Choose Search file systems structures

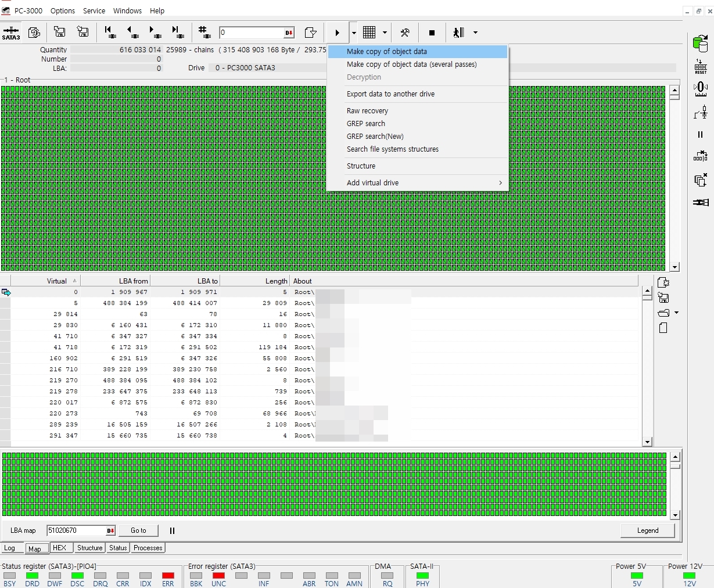click(418, 149)
